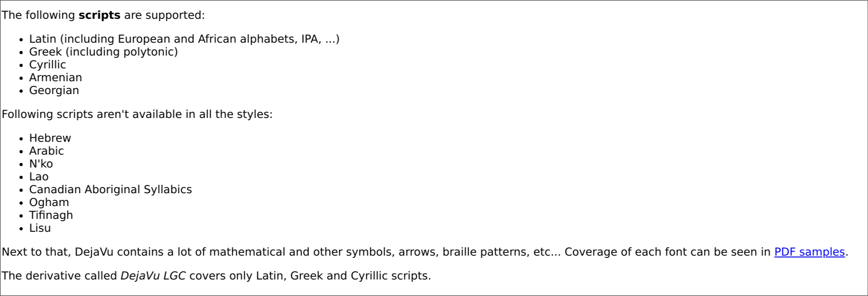Click the Georgian list item
This screenshot has width=868, height=296.
coord(54,90)
